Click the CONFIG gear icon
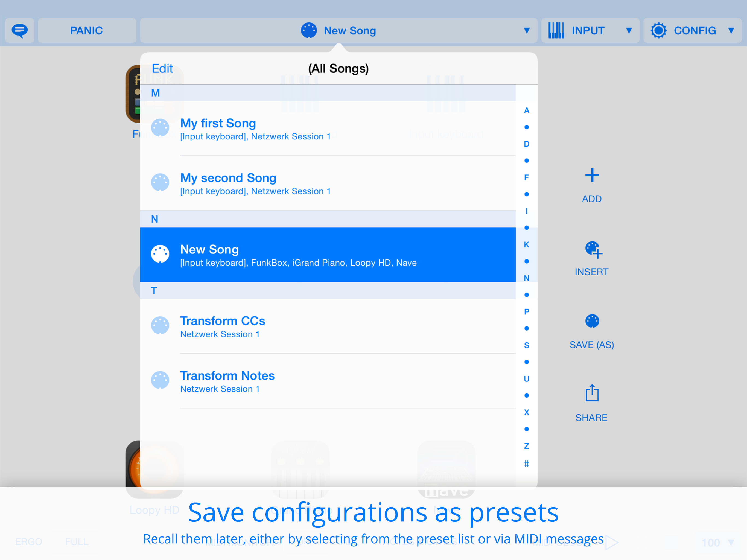The image size is (747, 560). (658, 30)
